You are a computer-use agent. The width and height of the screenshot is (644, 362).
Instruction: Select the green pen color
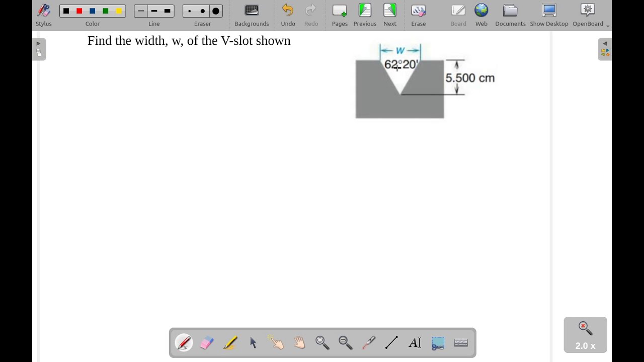tap(106, 11)
